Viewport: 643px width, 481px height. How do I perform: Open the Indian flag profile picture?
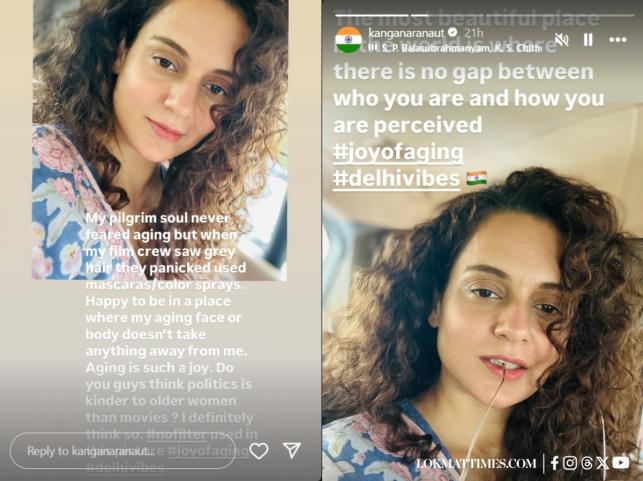coord(348,39)
